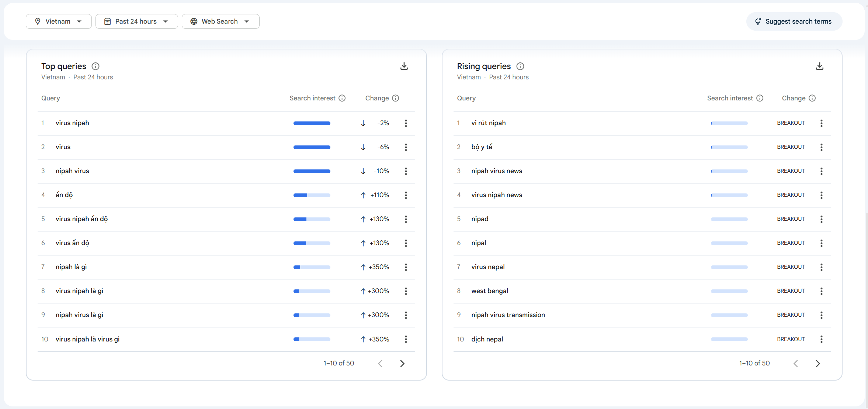Screen dimensions: 868x409
Task: Open three-dot menu for 'west bengal' query
Action: click(x=822, y=291)
